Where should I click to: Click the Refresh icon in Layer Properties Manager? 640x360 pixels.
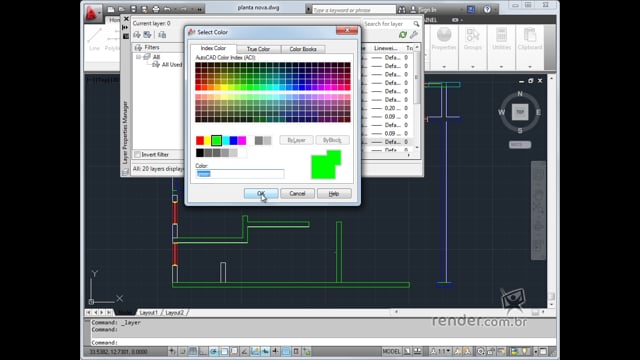click(x=403, y=35)
